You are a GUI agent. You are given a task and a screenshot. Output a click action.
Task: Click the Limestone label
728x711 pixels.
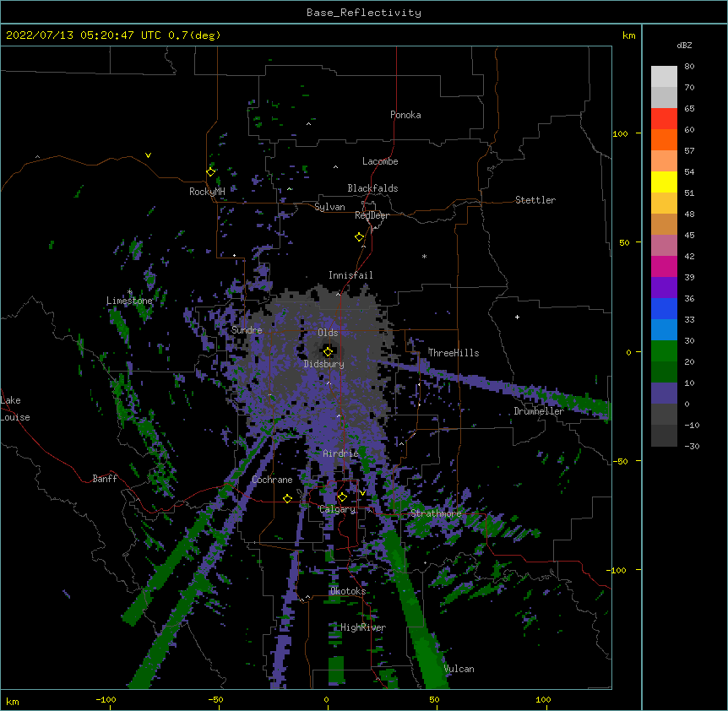pos(129,301)
